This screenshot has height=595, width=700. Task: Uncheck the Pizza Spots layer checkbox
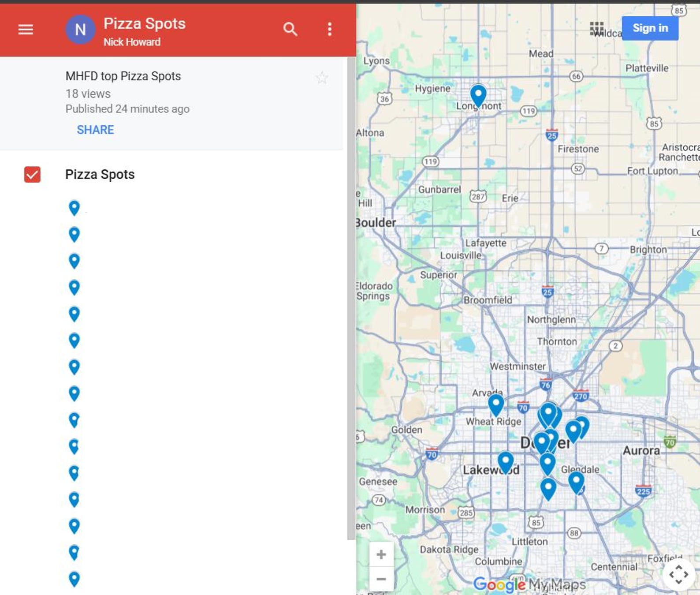32,174
